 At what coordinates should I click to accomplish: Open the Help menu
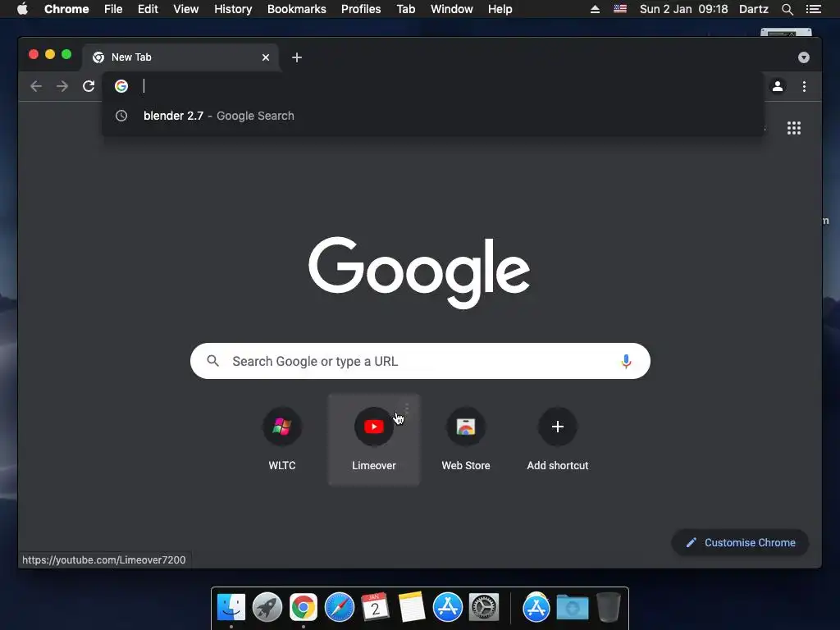click(x=500, y=9)
